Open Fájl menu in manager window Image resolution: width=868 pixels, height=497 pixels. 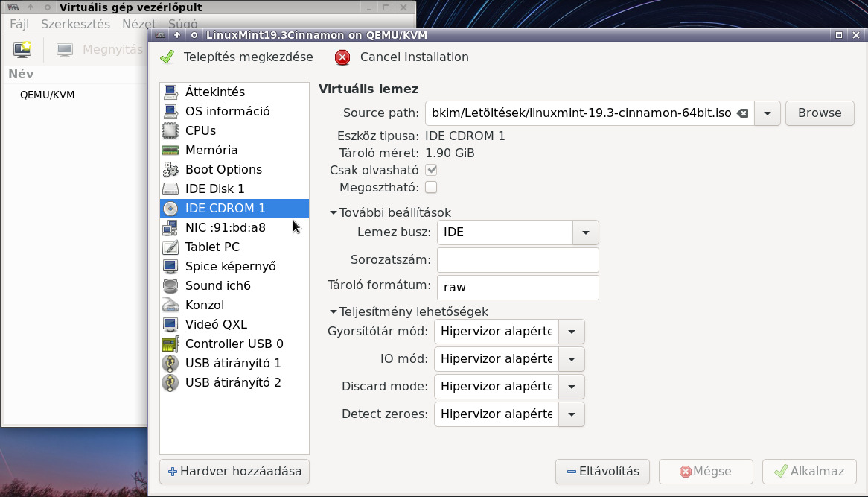19,24
